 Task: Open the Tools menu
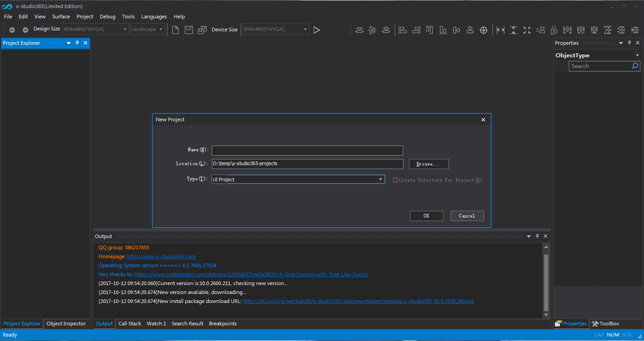128,17
